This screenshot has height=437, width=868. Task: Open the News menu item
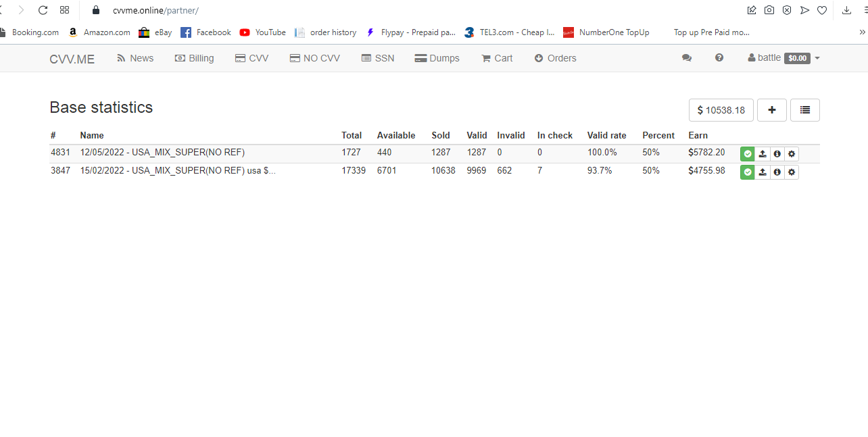pyautogui.click(x=135, y=58)
